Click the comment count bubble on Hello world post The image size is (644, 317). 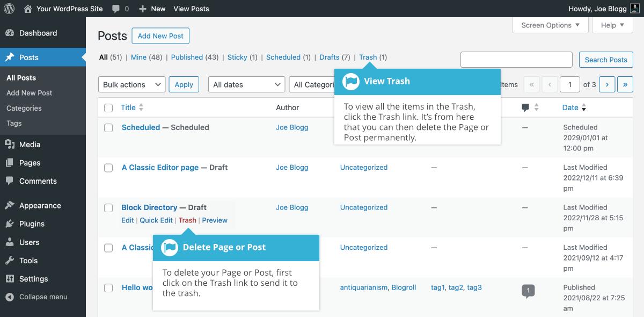point(528,291)
